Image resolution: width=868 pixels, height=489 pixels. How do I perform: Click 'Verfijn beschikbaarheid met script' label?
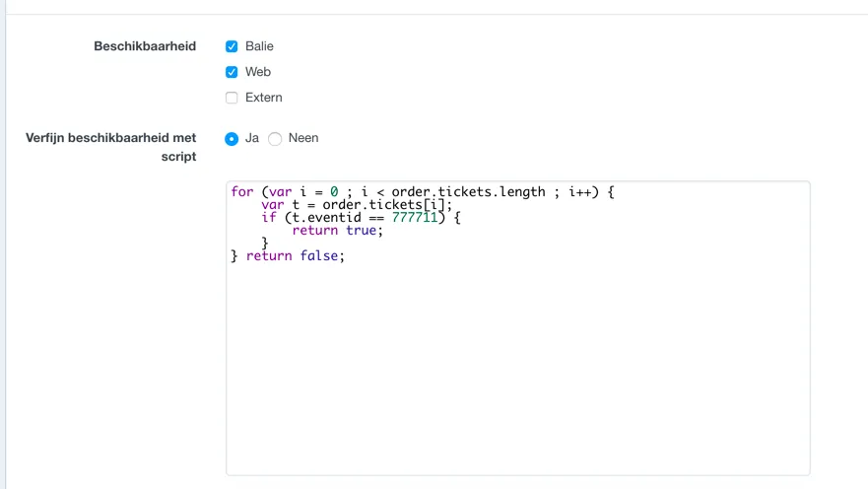[x=110, y=147]
